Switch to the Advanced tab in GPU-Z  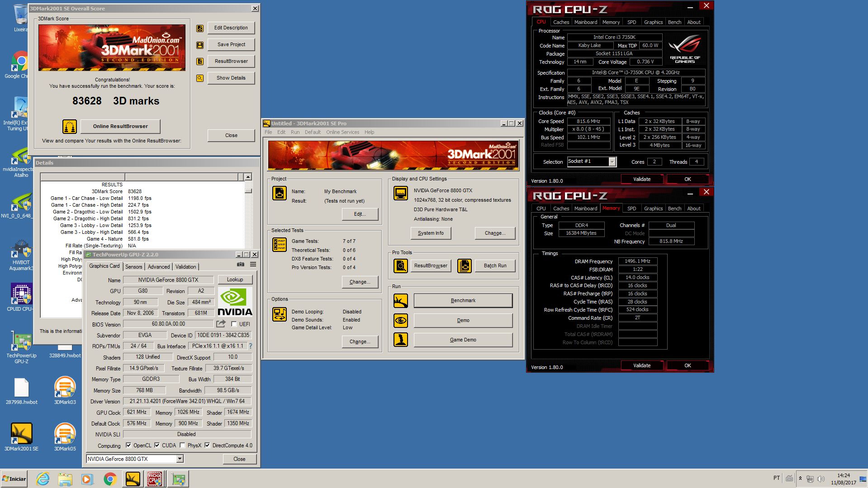[159, 267]
